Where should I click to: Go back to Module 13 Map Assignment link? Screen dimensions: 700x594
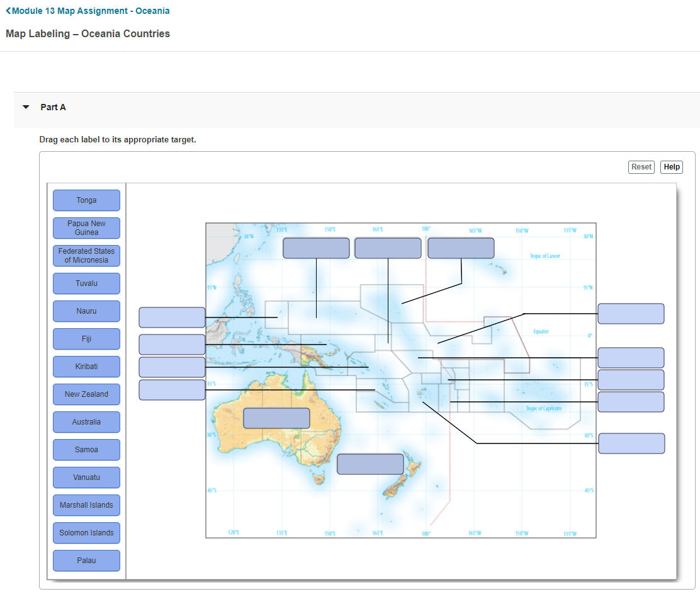pyautogui.click(x=87, y=11)
